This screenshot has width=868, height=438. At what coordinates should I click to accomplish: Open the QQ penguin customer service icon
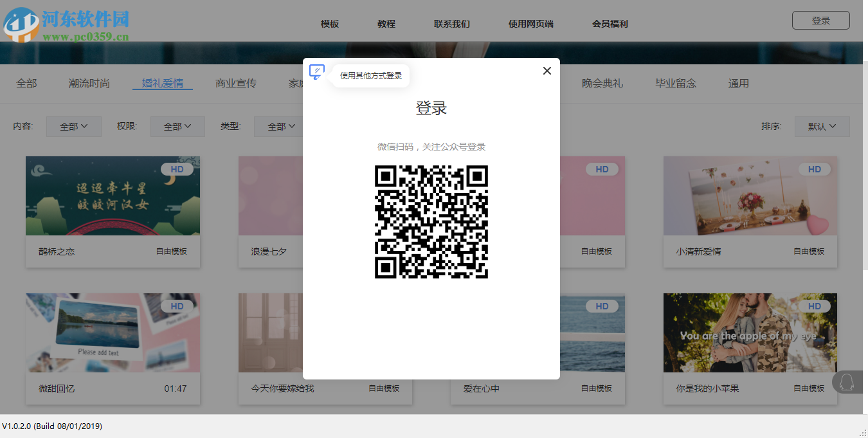click(847, 381)
